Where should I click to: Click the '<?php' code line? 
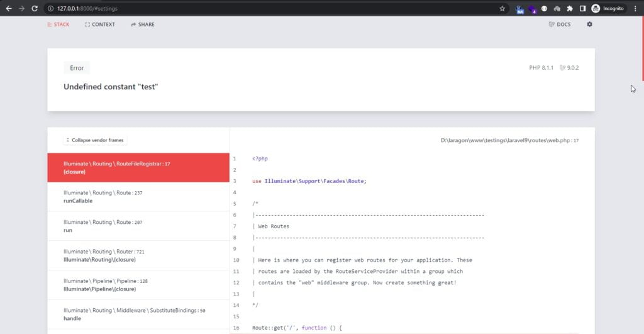tap(260, 159)
